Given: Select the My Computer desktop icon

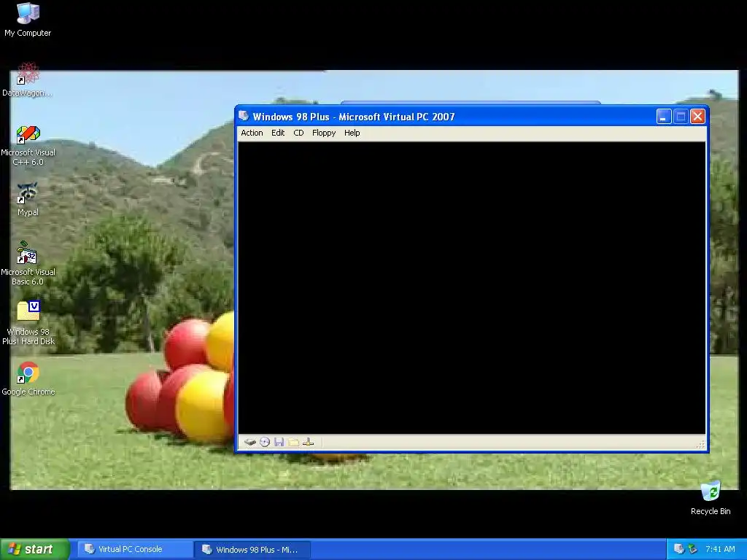Looking at the screenshot, I should click(28, 20).
